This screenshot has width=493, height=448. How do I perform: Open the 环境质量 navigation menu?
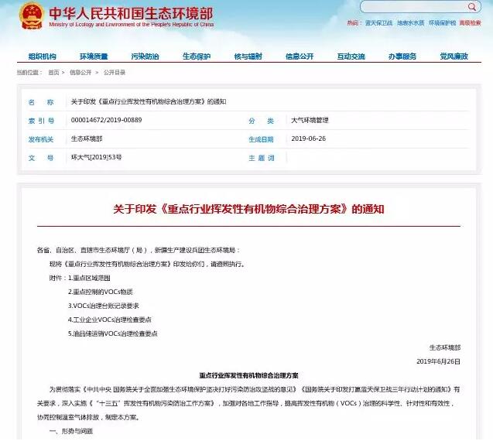tap(94, 56)
